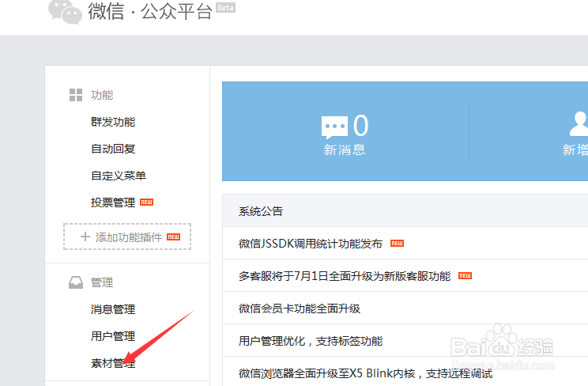
Task: Open 消息管理 in sidebar
Action: tap(113, 309)
